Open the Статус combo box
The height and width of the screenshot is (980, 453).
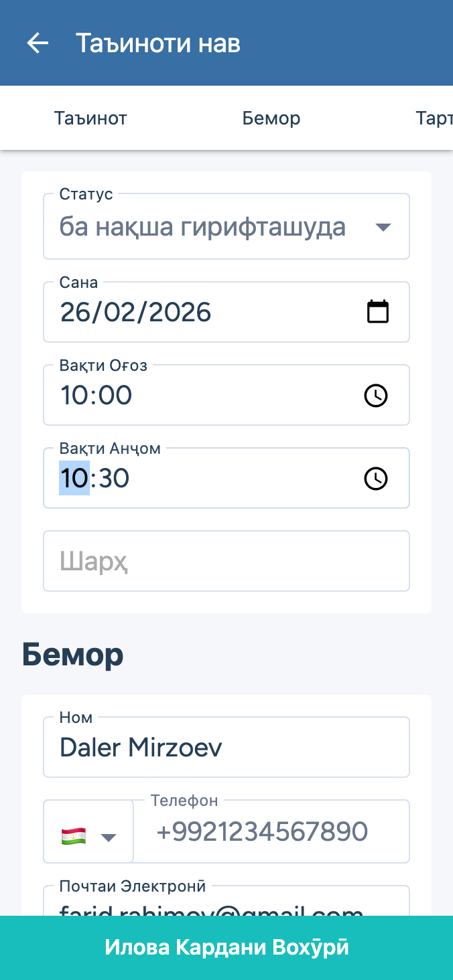(214, 228)
